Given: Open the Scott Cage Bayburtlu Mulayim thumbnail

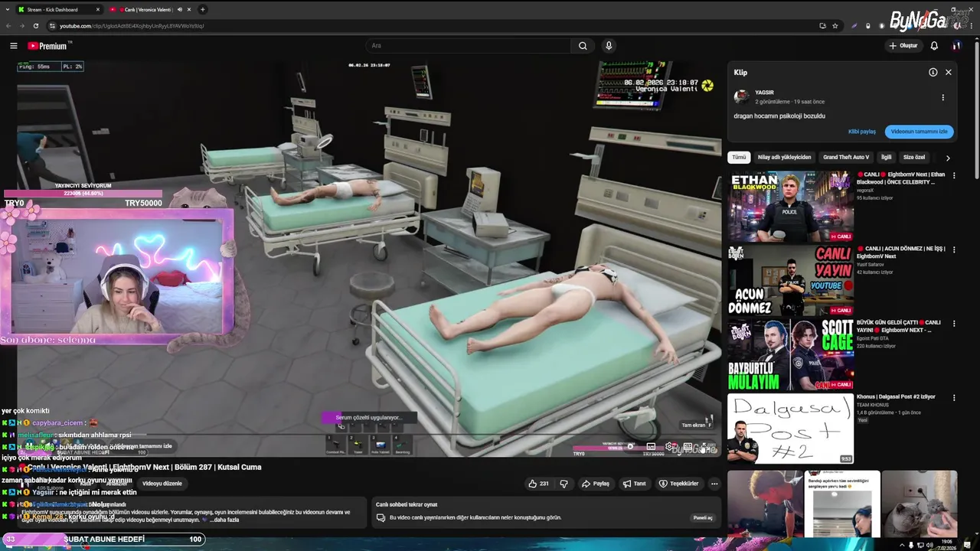Looking at the screenshot, I should [x=791, y=354].
